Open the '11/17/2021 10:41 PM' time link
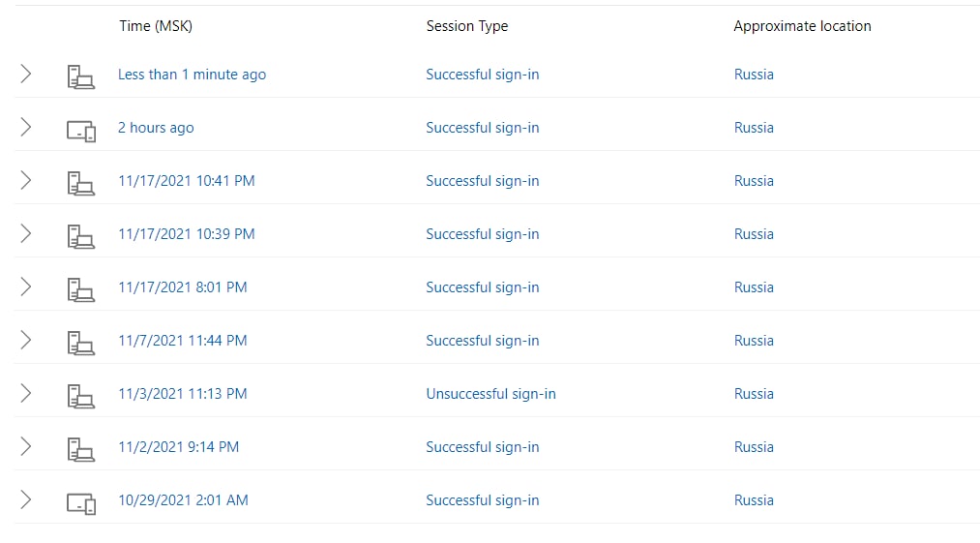This screenshot has height=543, width=980. 187,181
